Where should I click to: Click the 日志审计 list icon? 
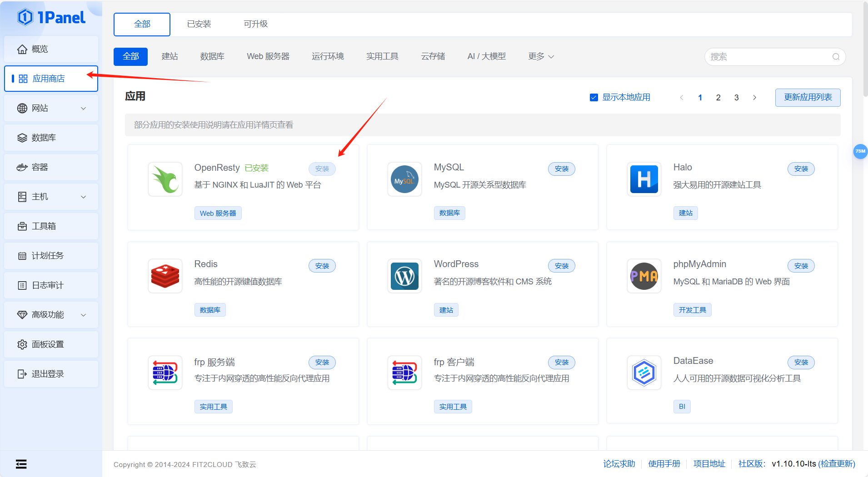coord(22,285)
